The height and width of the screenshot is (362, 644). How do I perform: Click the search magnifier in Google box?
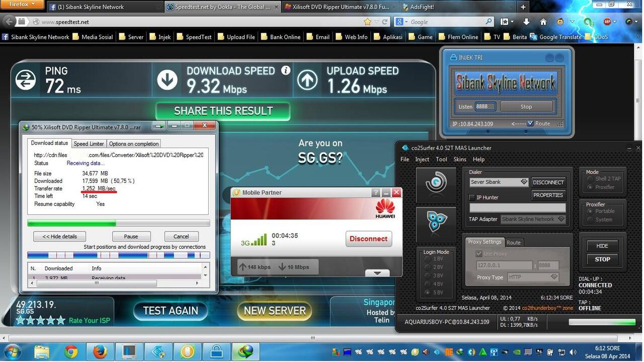tap(489, 22)
